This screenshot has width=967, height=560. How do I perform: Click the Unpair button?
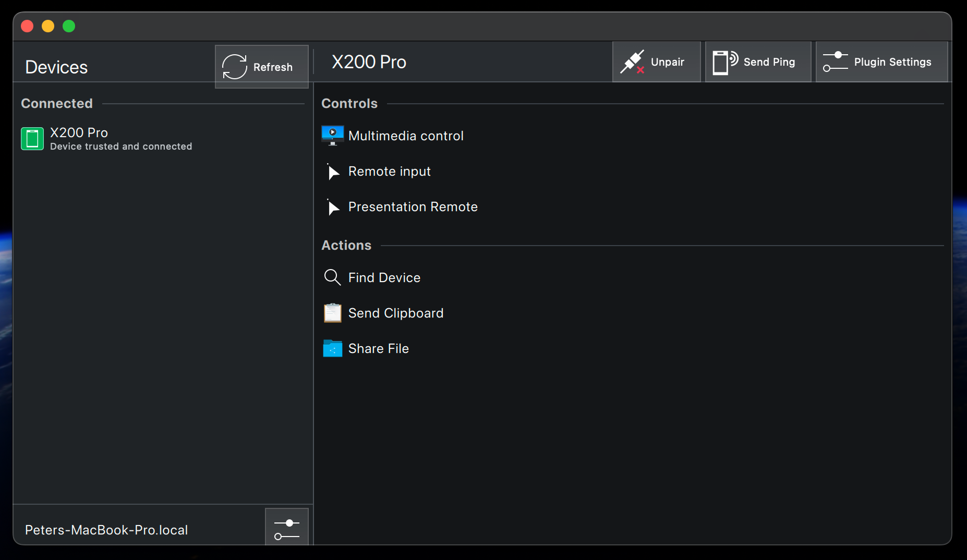point(657,62)
